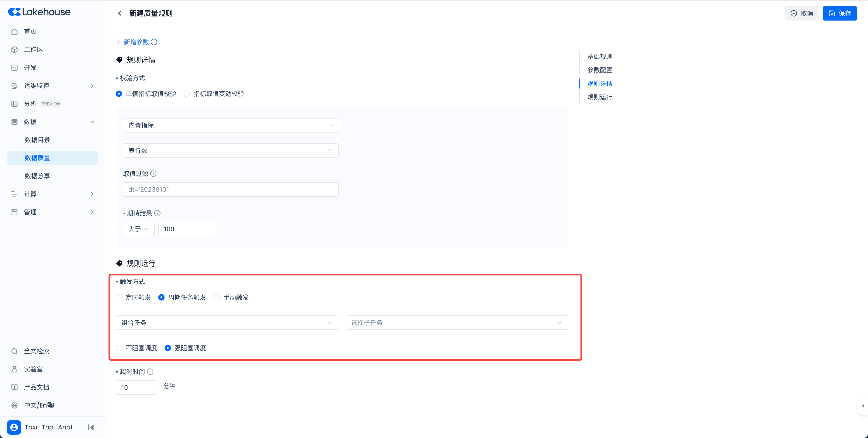Open the 内置指标 dropdown

click(231, 125)
